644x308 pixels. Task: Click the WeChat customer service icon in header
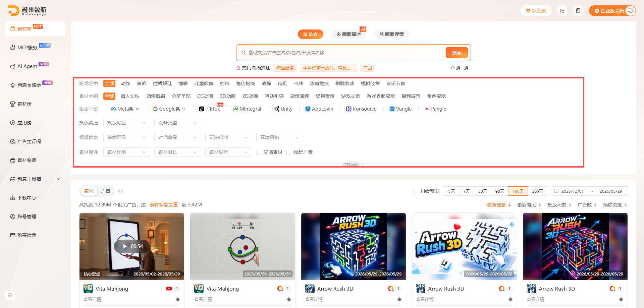click(x=562, y=11)
